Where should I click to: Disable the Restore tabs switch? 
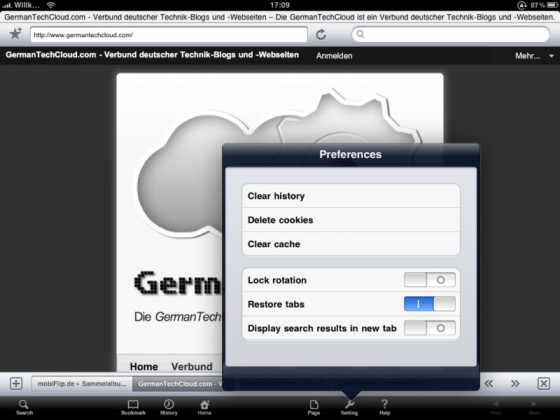[x=430, y=304]
